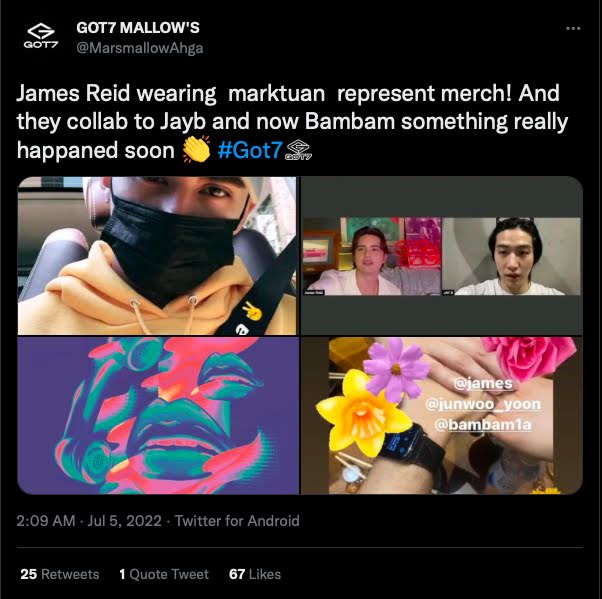Click the pink rose sticker

pyautogui.click(x=529, y=358)
